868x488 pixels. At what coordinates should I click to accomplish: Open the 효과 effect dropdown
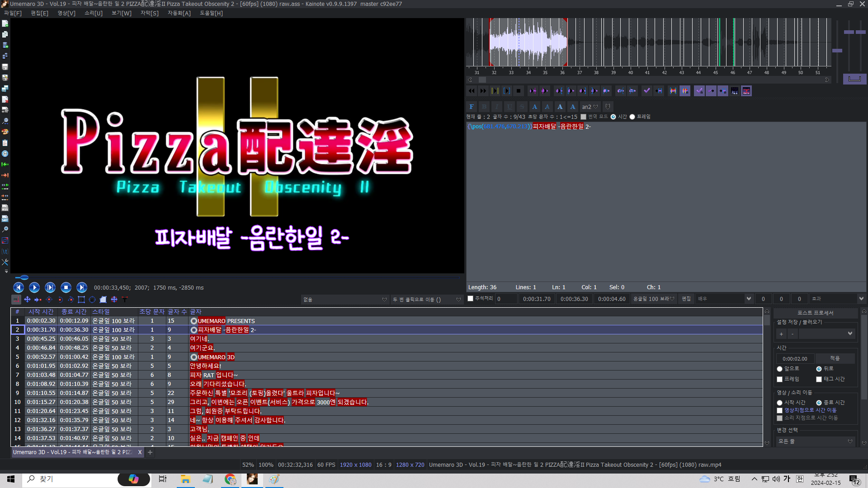click(x=838, y=299)
